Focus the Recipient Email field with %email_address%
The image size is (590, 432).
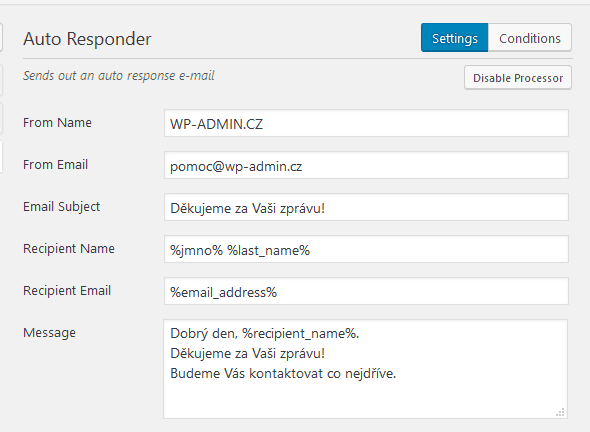click(366, 292)
